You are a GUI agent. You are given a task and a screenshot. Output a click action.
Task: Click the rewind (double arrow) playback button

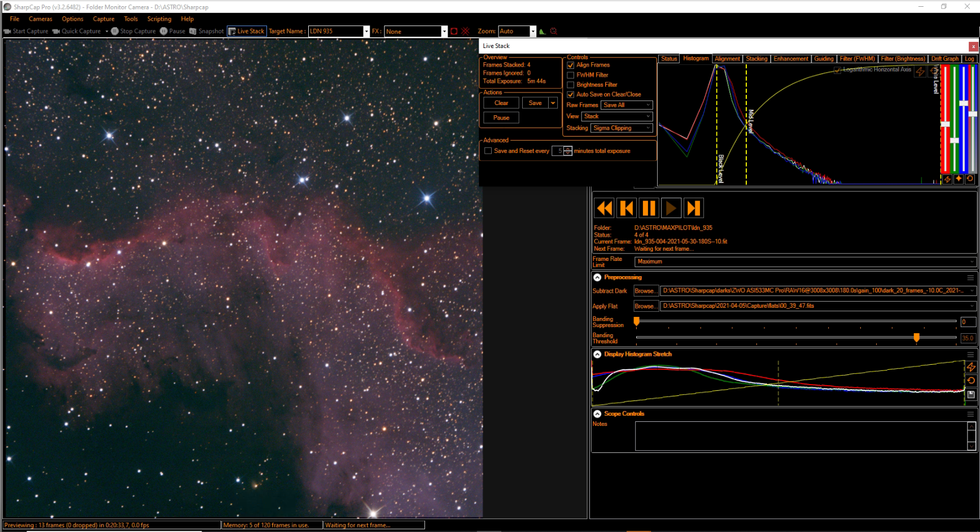pos(604,208)
